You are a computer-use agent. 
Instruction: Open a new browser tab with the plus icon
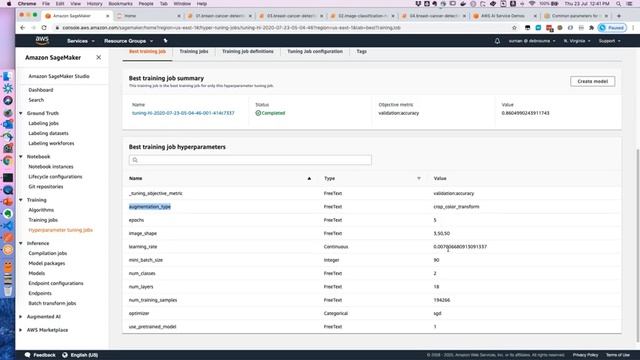click(619, 16)
